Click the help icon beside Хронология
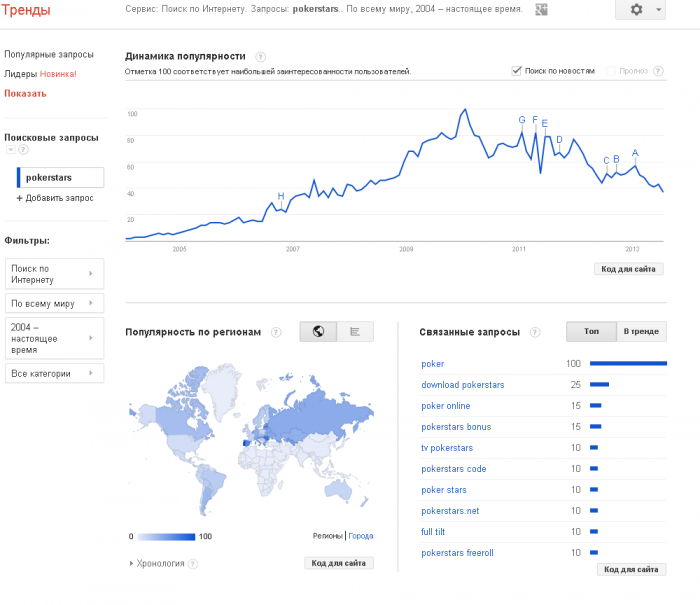Screen dimensions: 700x605 pos(192,563)
